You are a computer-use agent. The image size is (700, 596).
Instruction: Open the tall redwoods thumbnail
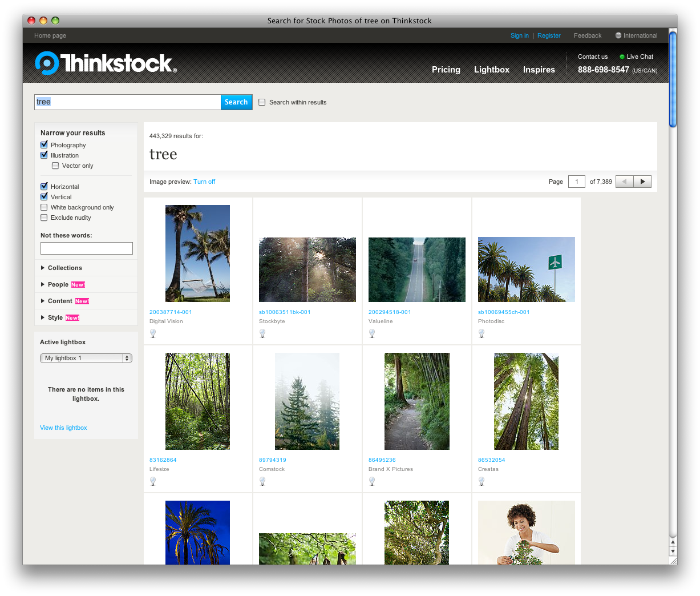point(526,401)
